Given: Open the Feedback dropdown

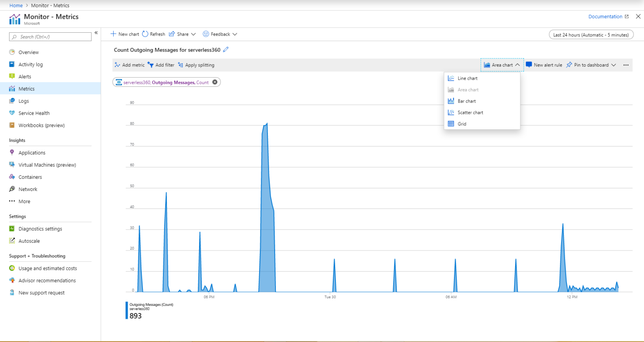Looking at the screenshot, I should point(219,34).
